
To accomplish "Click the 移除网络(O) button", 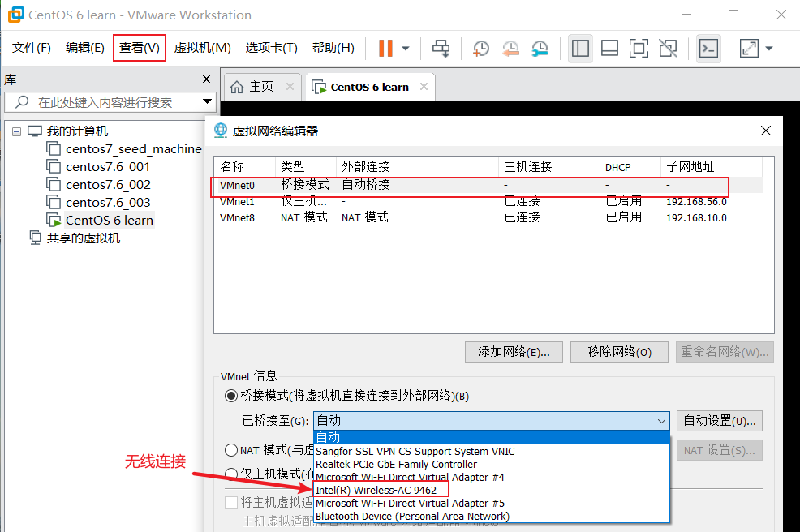I will [x=619, y=352].
